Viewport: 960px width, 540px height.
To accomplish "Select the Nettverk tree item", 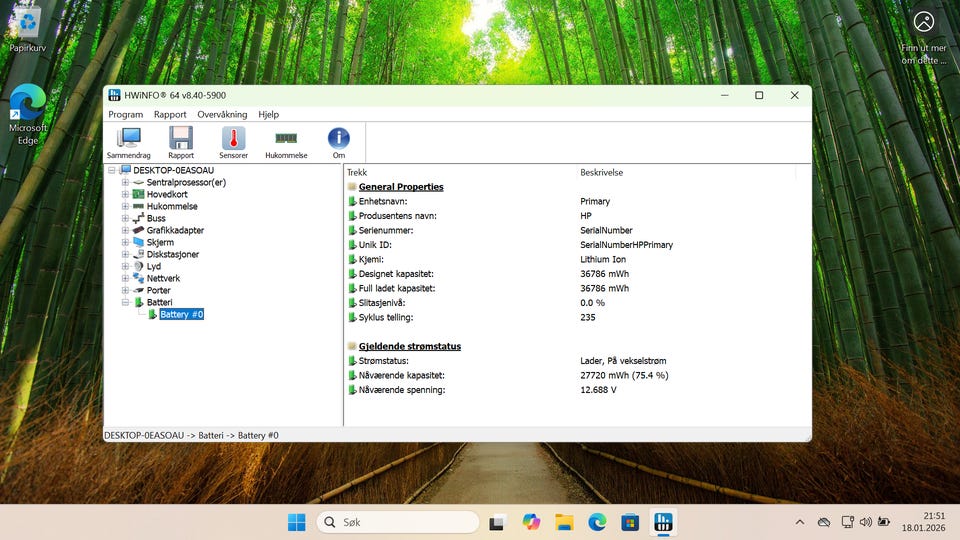I will pyautogui.click(x=163, y=279).
